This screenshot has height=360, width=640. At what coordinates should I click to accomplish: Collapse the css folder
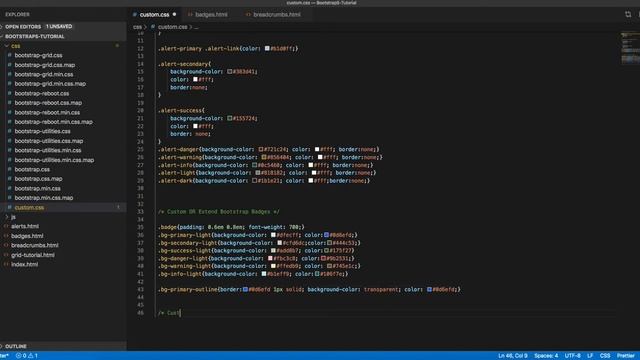63,46
